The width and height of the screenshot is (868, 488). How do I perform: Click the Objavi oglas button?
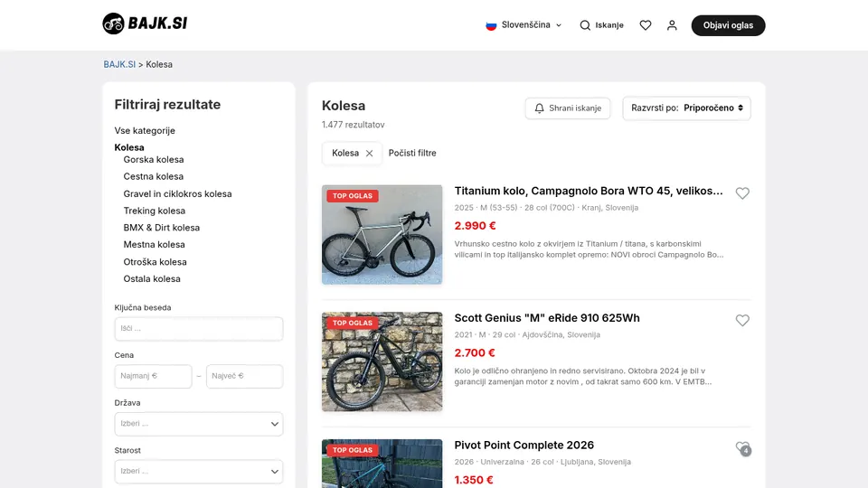(728, 25)
